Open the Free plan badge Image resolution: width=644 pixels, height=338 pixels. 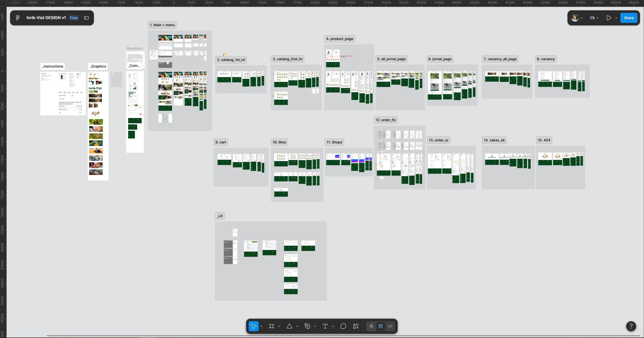click(x=74, y=18)
